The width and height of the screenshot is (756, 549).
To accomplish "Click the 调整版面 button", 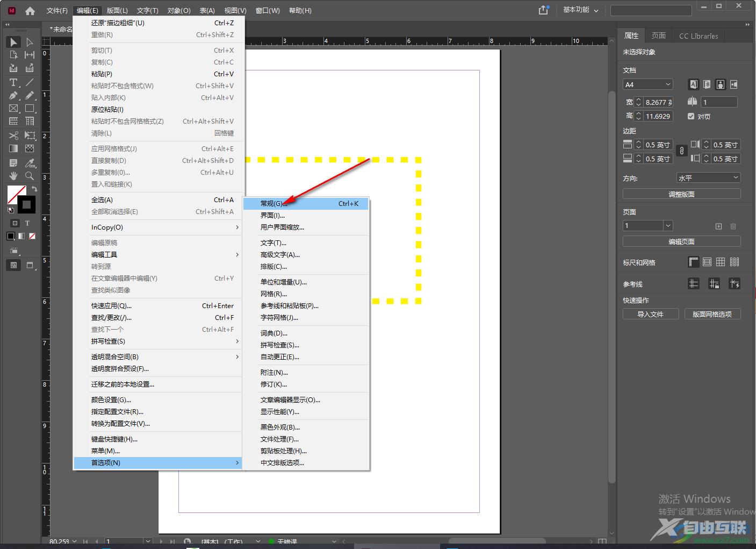I will pos(681,194).
